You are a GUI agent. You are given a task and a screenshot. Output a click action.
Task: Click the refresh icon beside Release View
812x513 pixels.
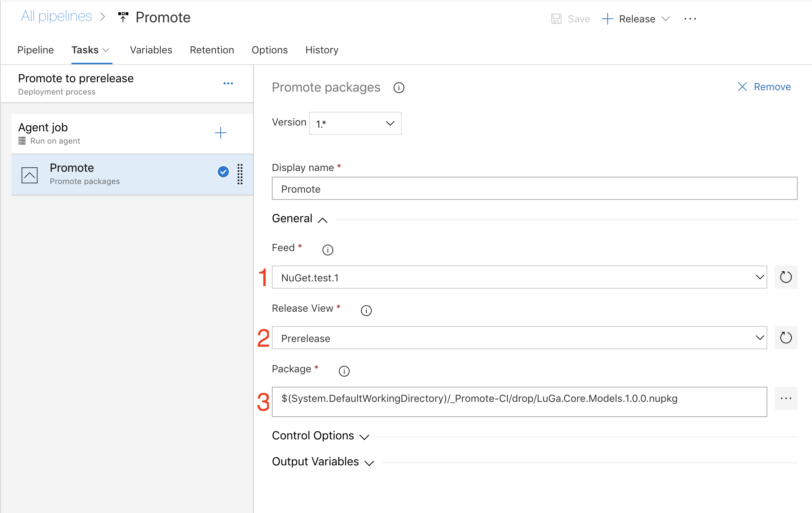786,338
